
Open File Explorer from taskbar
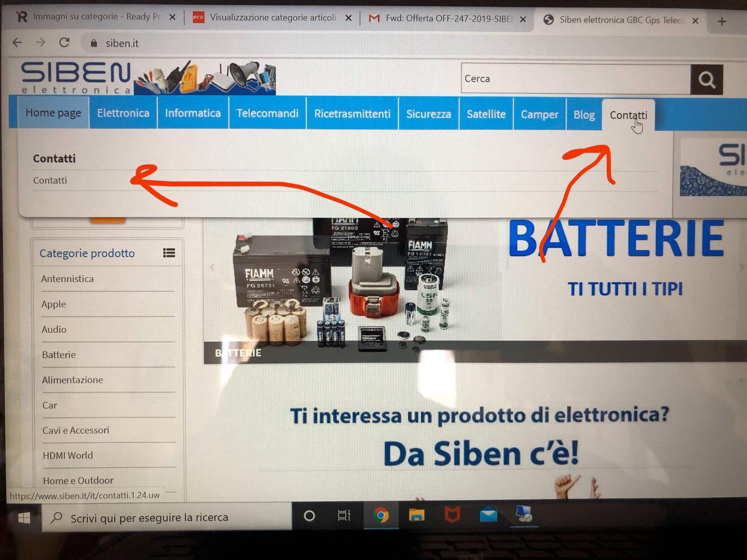(x=416, y=515)
